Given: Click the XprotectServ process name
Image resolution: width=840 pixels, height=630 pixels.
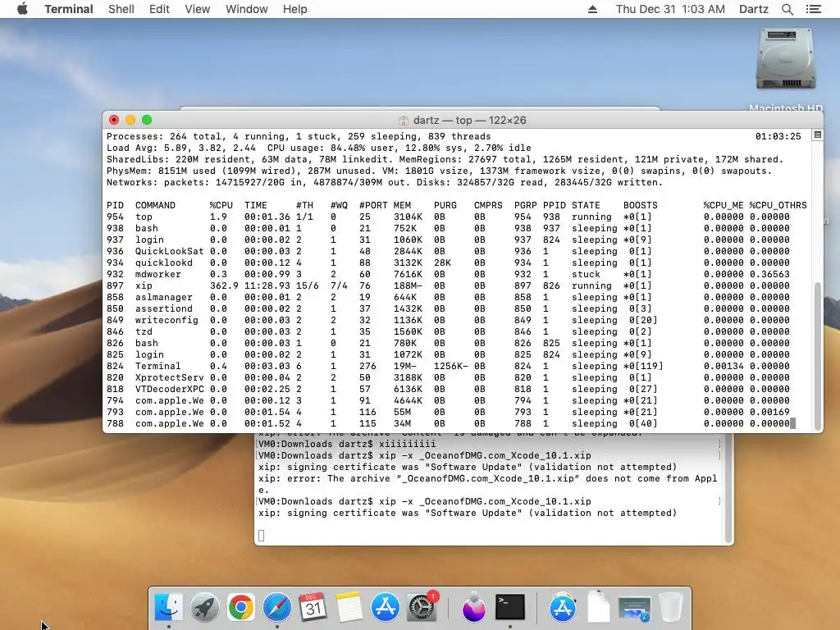Looking at the screenshot, I should 169,377.
